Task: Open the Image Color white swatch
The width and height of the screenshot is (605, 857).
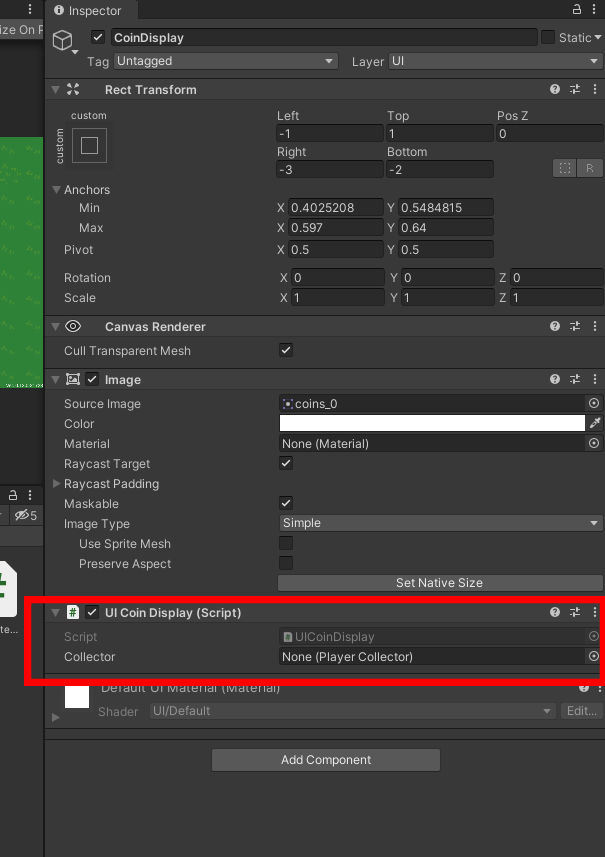Action: [x=432, y=423]
